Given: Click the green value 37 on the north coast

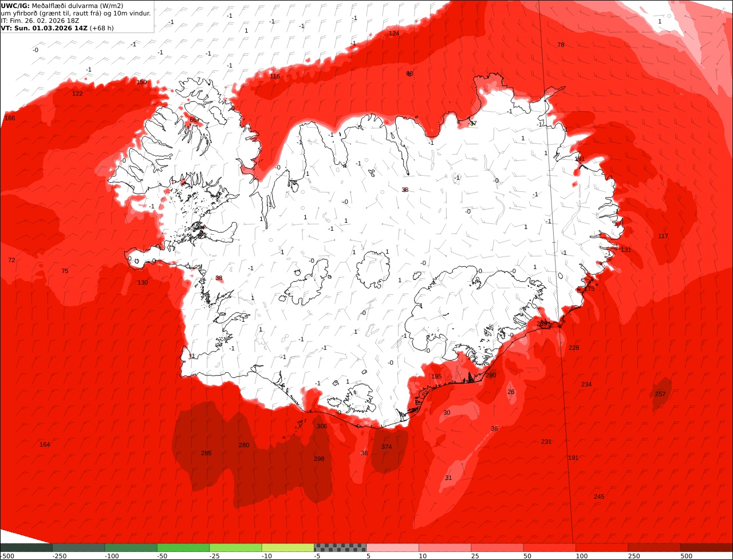Looking at the screenshot, I should tap(473, 123).
